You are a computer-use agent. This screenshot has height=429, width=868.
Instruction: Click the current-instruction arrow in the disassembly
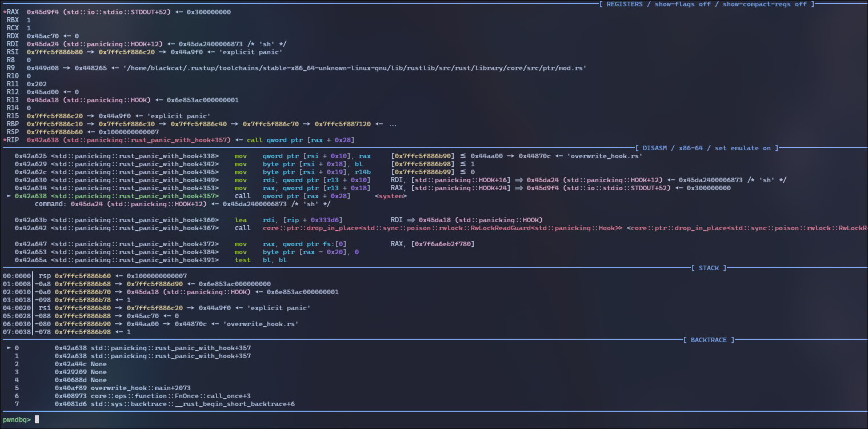[8, 196]
